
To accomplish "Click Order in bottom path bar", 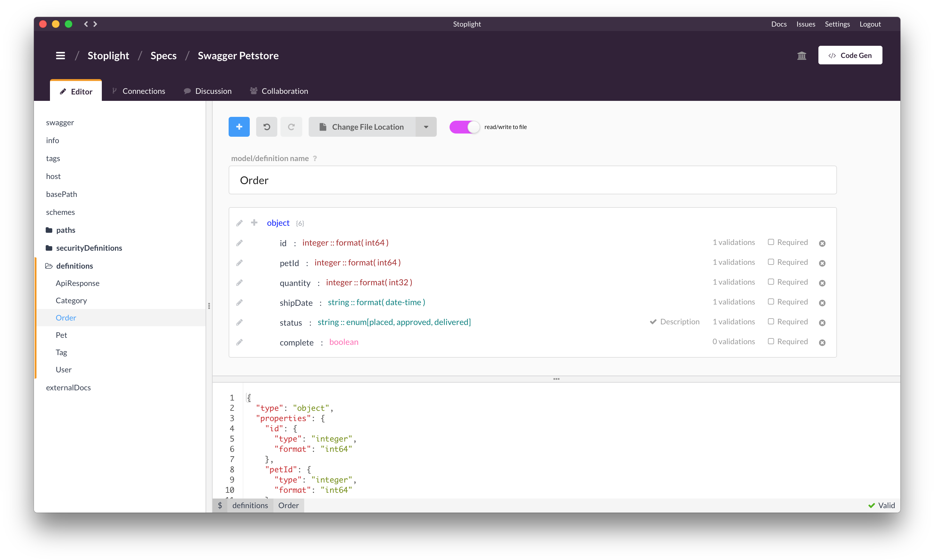I will [x=288, y=505].
